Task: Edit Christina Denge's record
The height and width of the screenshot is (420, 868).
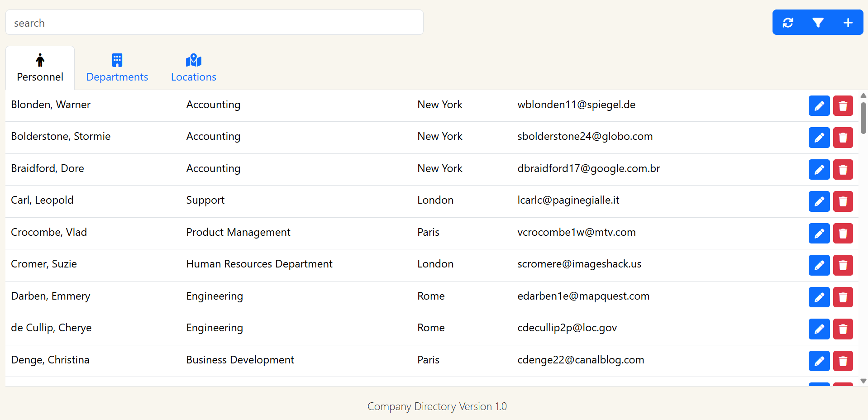Action: [x=819, y=361]
